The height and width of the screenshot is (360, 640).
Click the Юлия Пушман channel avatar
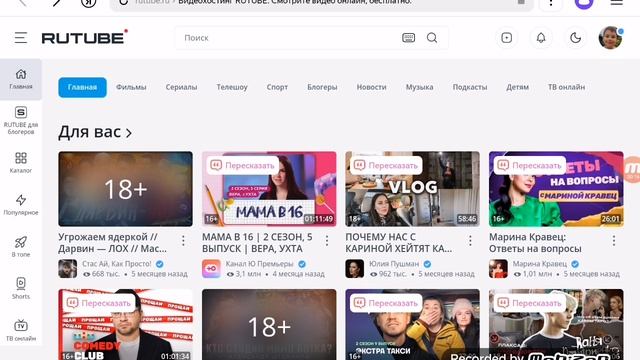click(355, 269)
